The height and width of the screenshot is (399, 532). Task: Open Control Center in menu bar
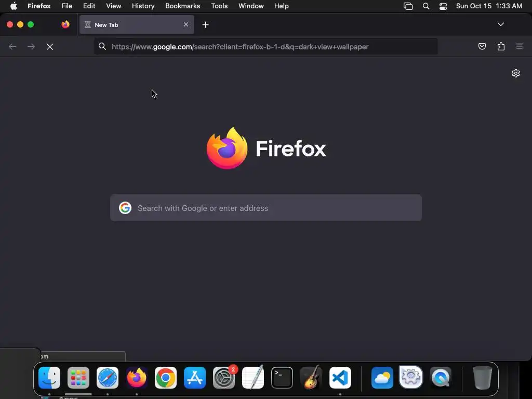[443, 6]
